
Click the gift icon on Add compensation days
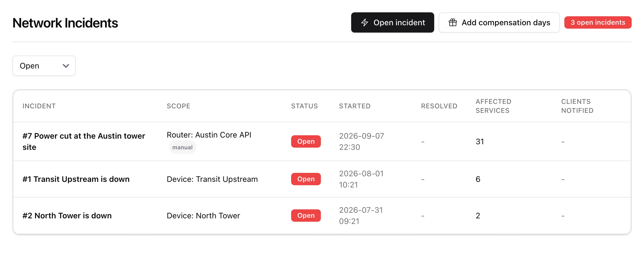[x=453, y=22]
